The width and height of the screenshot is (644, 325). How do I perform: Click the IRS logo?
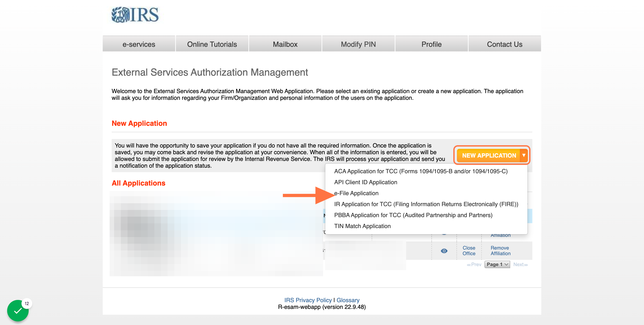135,15
